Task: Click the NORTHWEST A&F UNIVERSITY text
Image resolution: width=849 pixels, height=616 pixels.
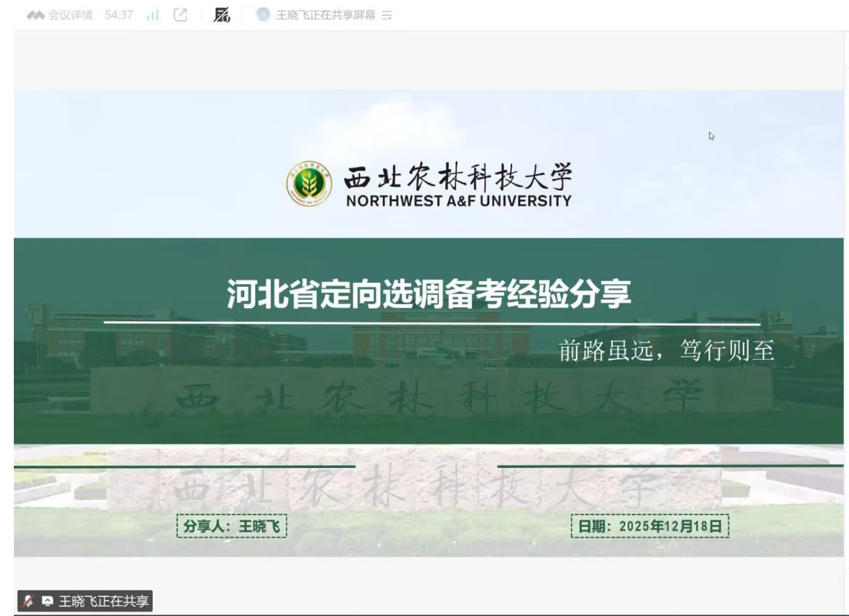Action: click(459, 201)
